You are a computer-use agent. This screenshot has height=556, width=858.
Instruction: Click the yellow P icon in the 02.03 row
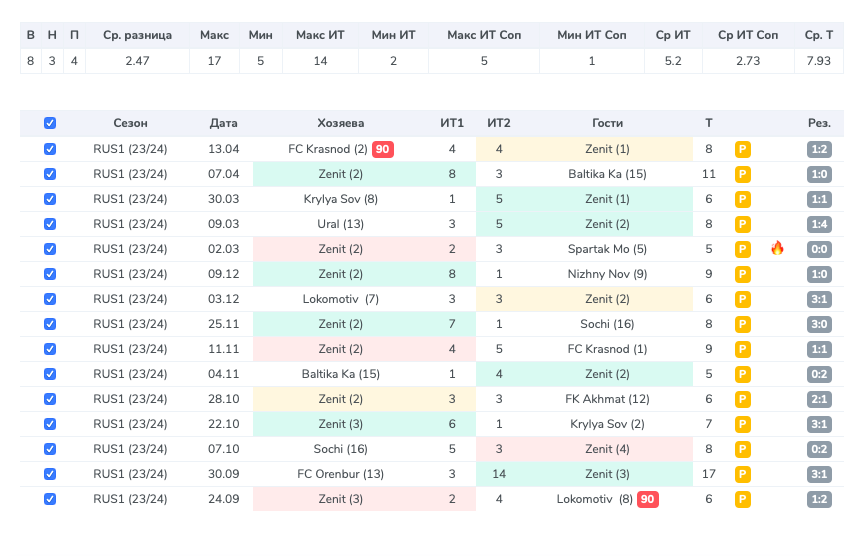click(x=743, y=250)
